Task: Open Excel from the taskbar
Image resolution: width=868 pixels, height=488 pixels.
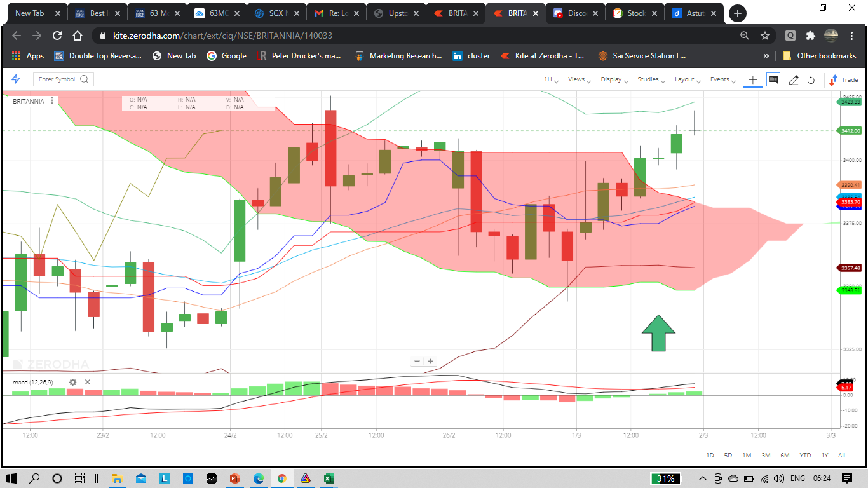Action: [328, 478]
